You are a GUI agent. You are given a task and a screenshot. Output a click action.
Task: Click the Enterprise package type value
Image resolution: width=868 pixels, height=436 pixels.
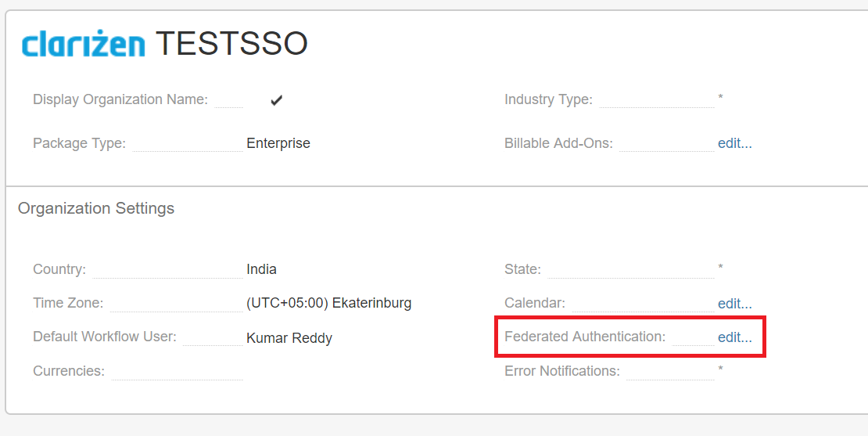pos(278,143)
